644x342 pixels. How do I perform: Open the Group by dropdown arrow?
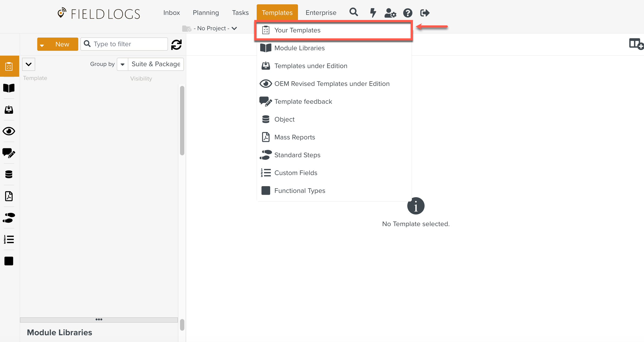pyautogui.click(x=123, y=64)
